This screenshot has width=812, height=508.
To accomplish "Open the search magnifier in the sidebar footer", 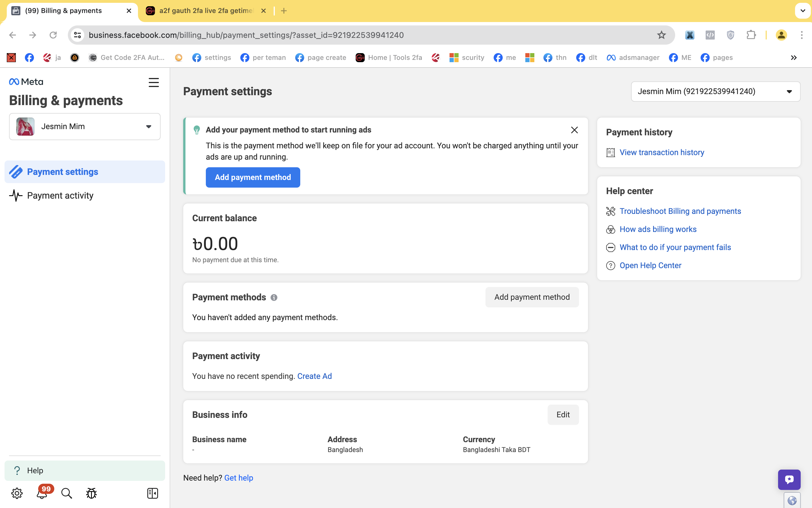I will click(x=66, y=493).
